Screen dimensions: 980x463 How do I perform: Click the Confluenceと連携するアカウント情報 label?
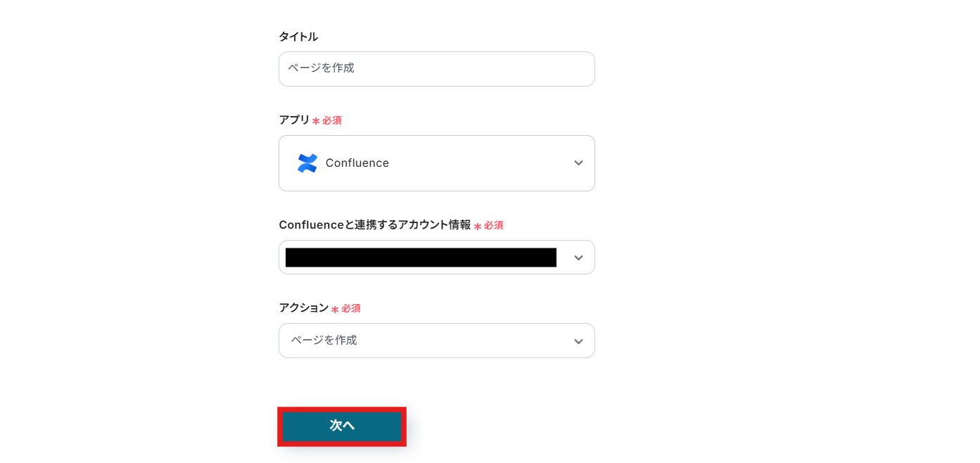(x=374, y=225)
